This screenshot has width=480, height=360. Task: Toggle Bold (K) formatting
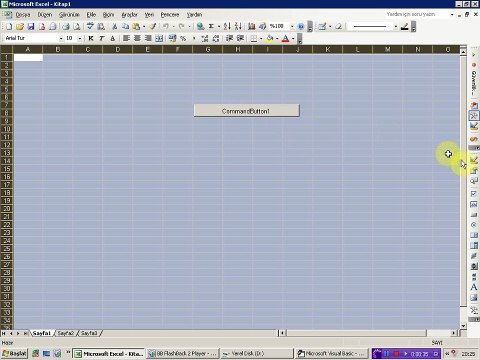coord(91,38)
